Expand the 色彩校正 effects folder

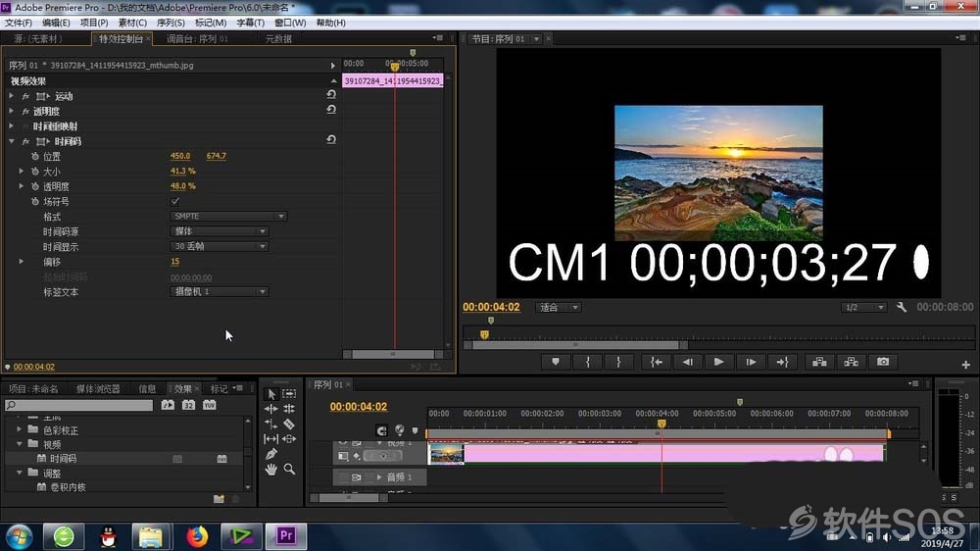[20, 429]
